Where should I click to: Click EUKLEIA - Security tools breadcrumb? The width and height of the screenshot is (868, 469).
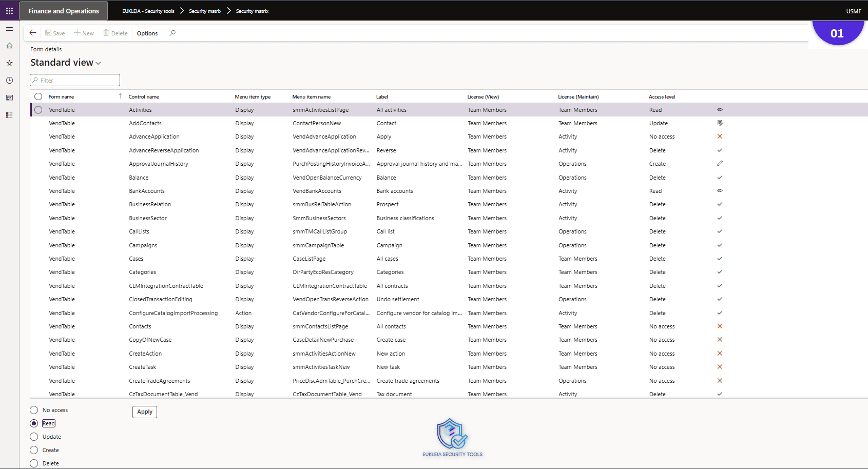tap(148, 11)
